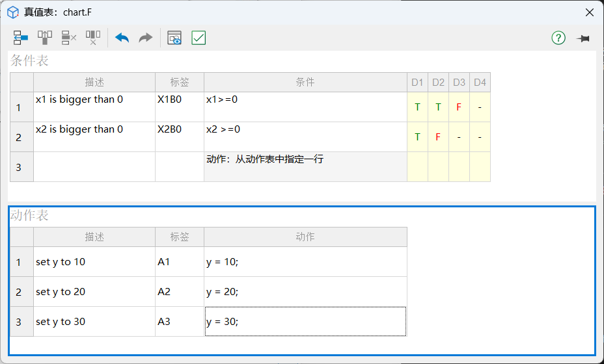Click the D1 action cell in row 3
This screenshot has height=364, width=604.
tap(417, 167)
